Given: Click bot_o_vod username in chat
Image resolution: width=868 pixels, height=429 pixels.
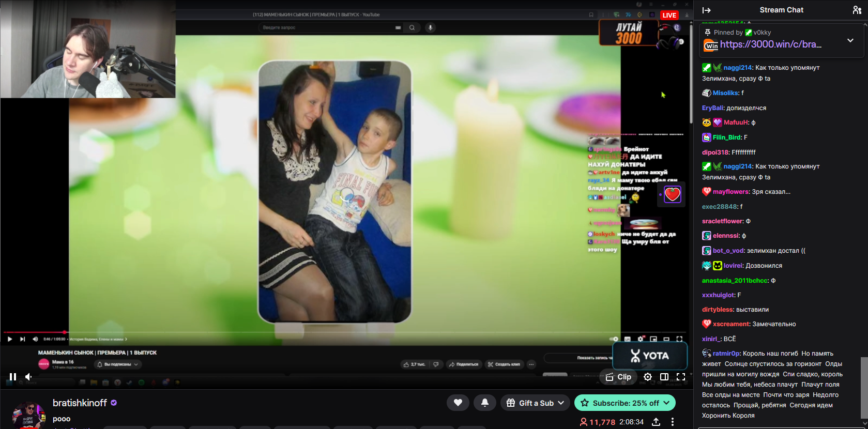Looking at the screenshot, I should click(728, 251).
